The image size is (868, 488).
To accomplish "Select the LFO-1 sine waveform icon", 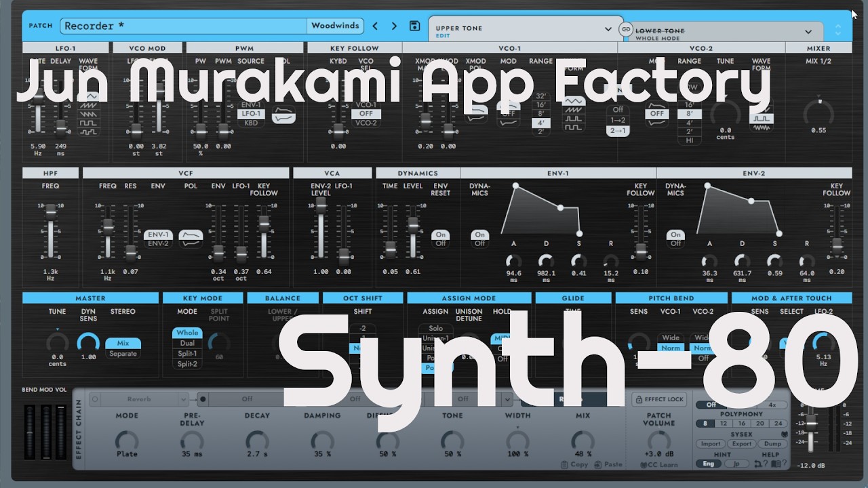I will (88, 96).
